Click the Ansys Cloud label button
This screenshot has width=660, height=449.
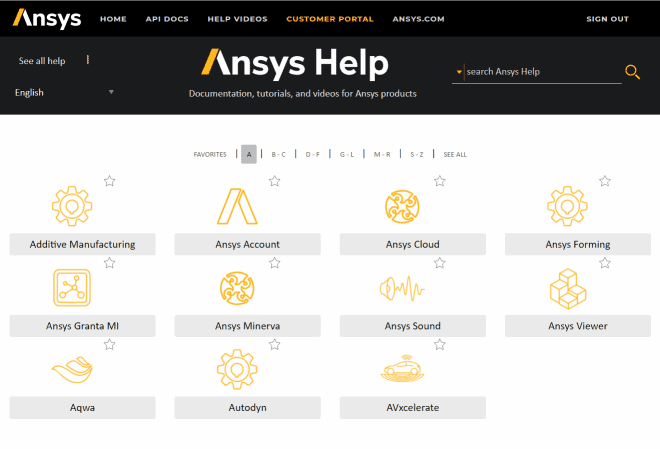(412, 244)
